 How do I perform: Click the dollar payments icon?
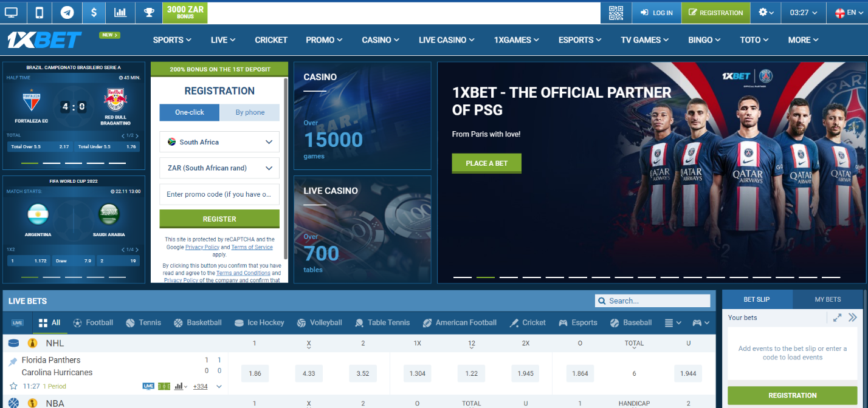[94, 12]
